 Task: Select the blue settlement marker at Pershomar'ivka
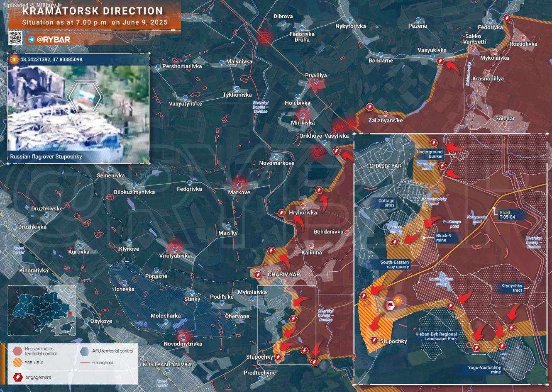point(158,66)
